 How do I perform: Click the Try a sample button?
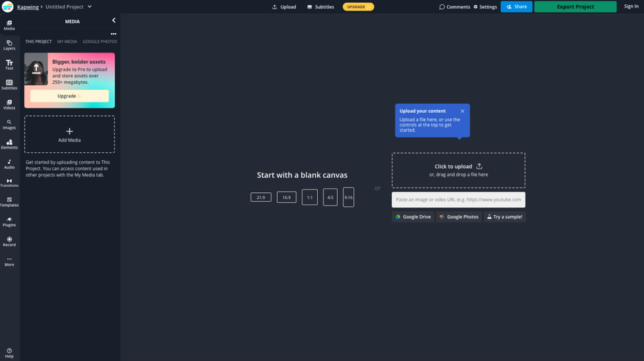click(x=504, y=216)
